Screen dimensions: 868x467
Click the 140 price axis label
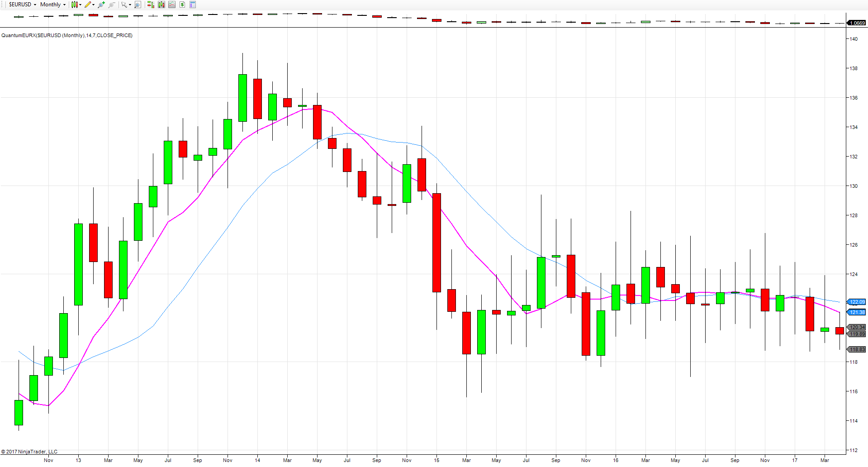coord(853,39)
